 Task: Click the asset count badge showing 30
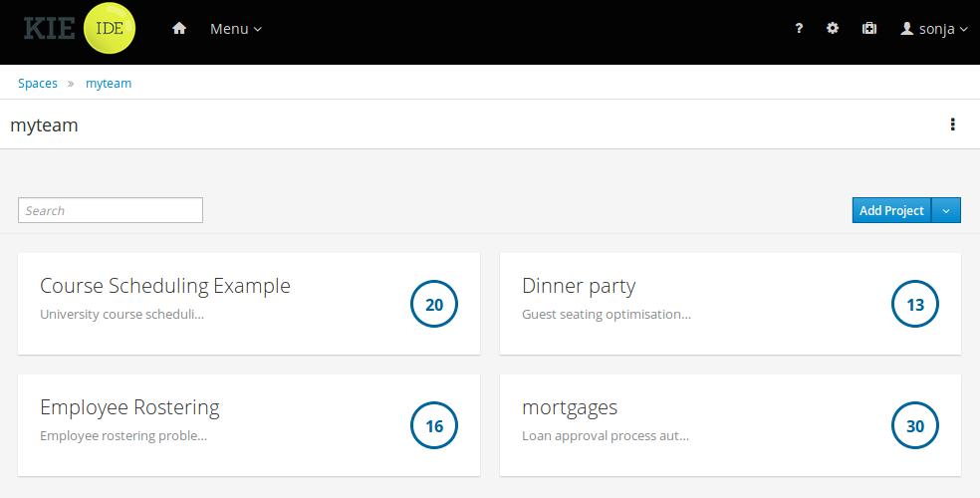tap(915, 426)
